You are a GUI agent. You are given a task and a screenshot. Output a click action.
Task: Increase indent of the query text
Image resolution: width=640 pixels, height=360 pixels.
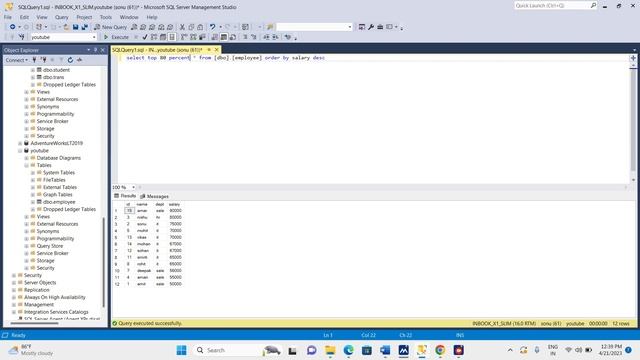point(276,37)
